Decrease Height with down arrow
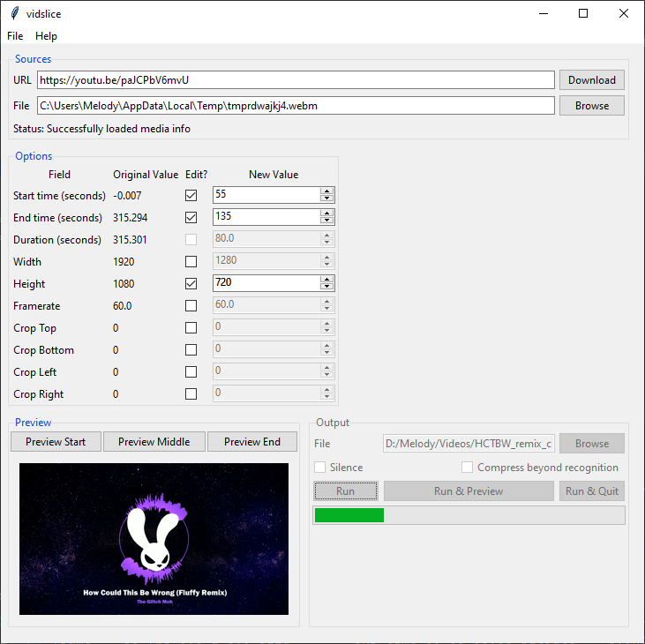645x644 pixels. (x=326, y=287)
